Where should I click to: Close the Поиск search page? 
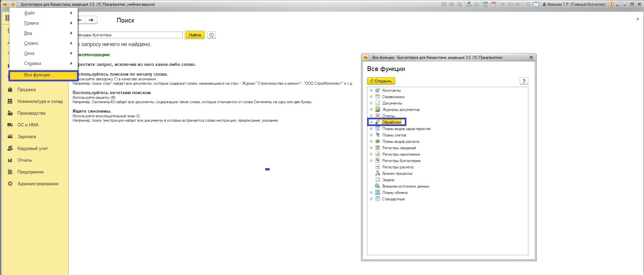click(638, 19)
